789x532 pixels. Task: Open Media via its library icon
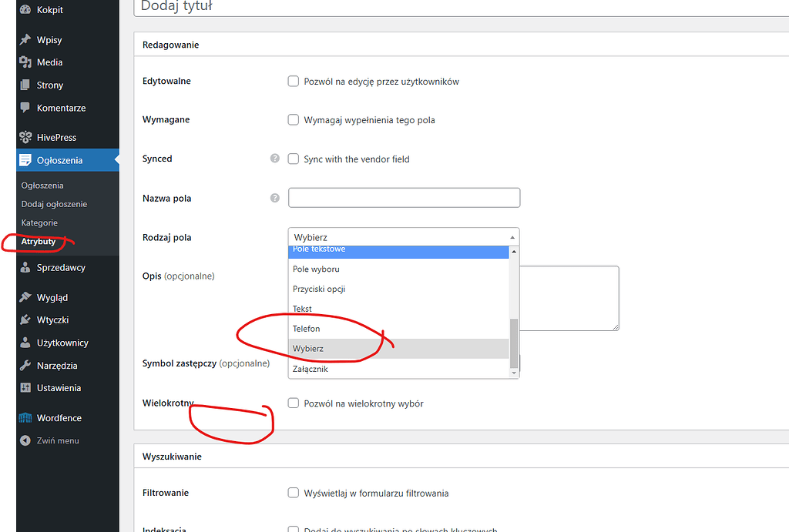pos(24,62)
